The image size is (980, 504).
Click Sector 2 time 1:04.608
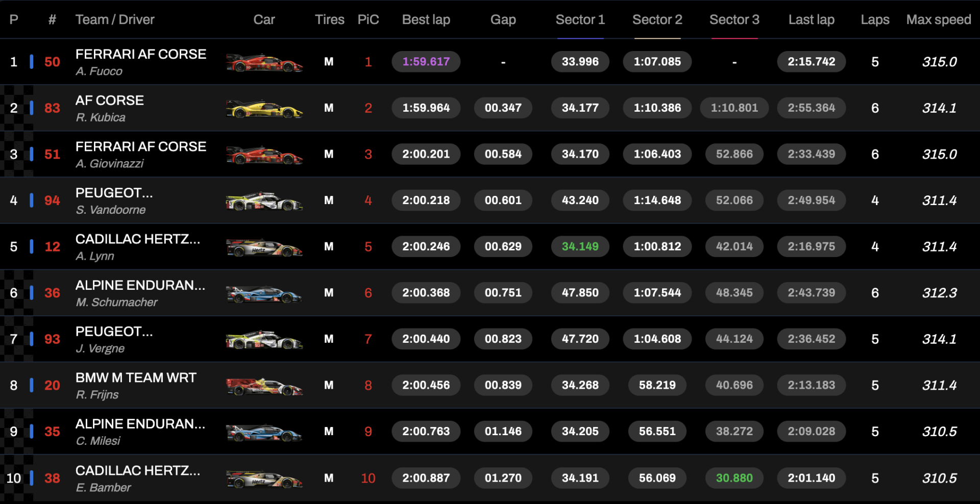coord(657,339)
